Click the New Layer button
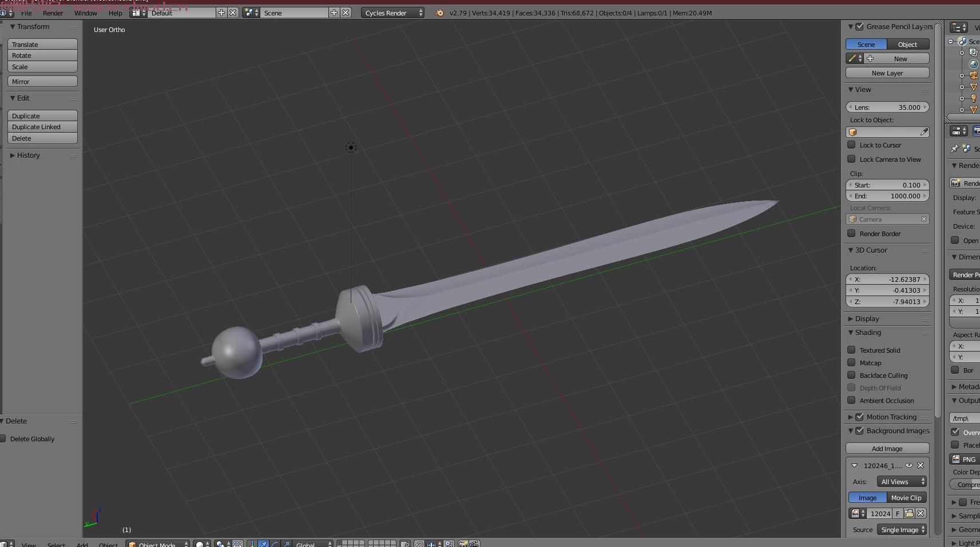 click(x=887, y=73)
